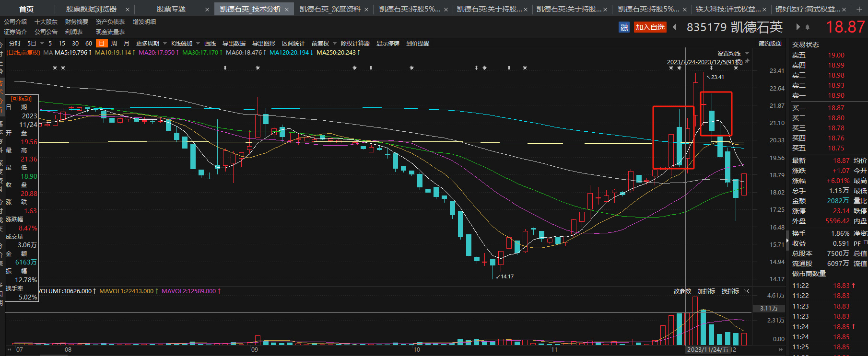Switch to 锦好医疗:简式权益 tab

808,9
